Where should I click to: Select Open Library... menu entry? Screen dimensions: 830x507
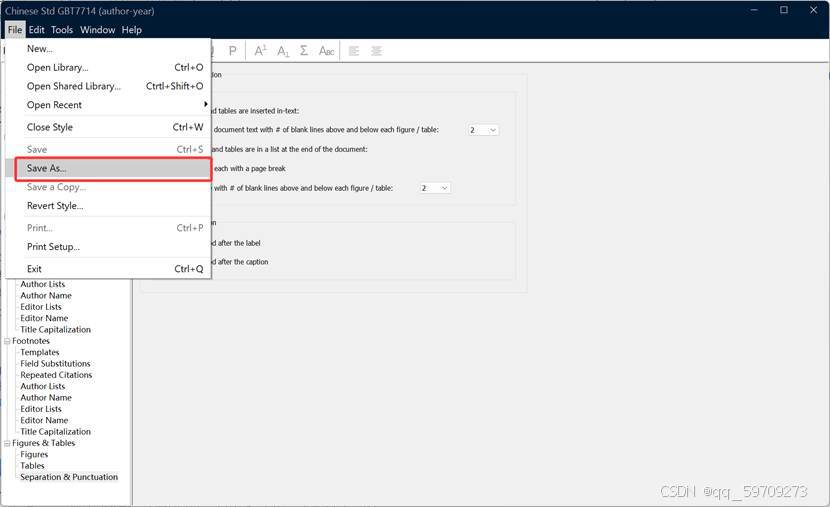108,67
